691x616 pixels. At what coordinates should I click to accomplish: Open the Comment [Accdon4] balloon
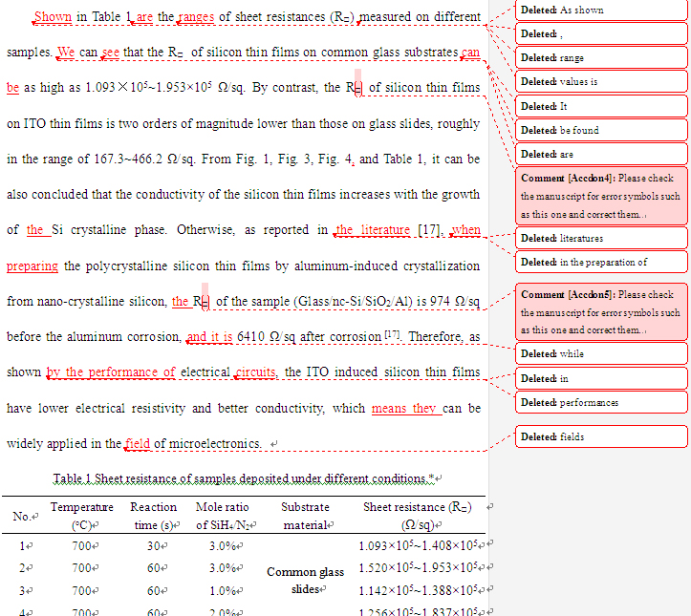pos(601,196)
